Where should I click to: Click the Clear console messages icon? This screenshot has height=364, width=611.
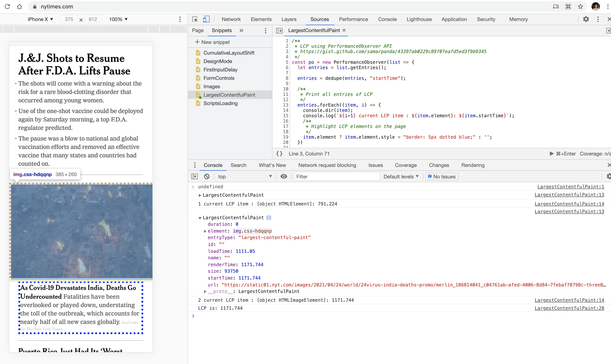point(207,176)
